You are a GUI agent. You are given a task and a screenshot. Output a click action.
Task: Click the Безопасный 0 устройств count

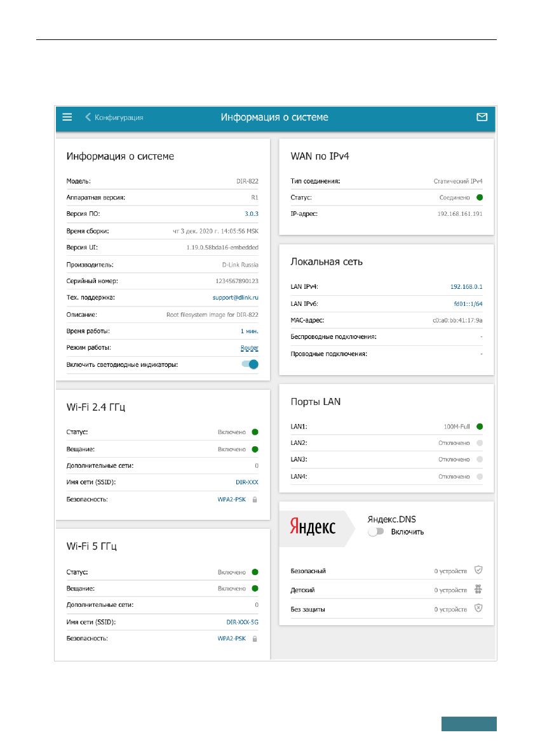[x=450, y=571]
